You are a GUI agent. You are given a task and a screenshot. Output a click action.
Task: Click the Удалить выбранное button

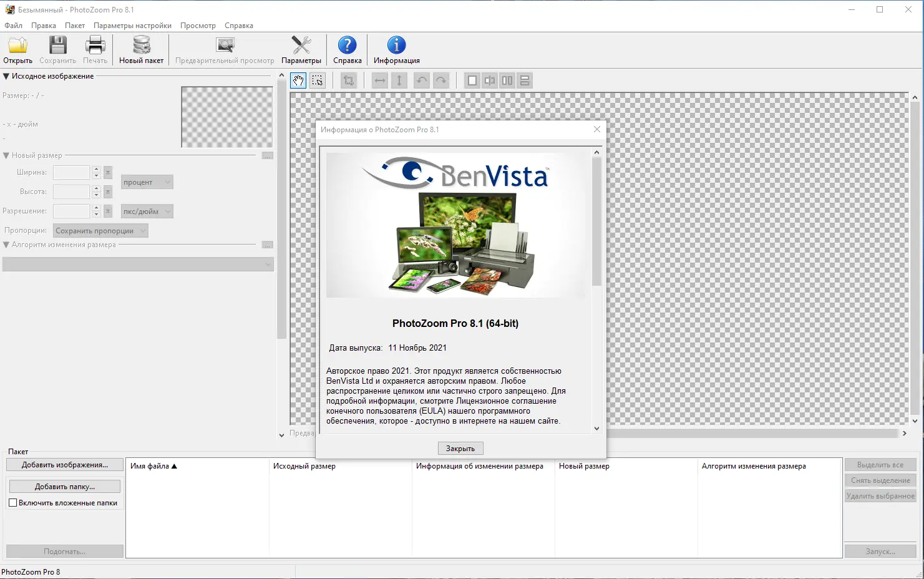[x=880, y=496]
